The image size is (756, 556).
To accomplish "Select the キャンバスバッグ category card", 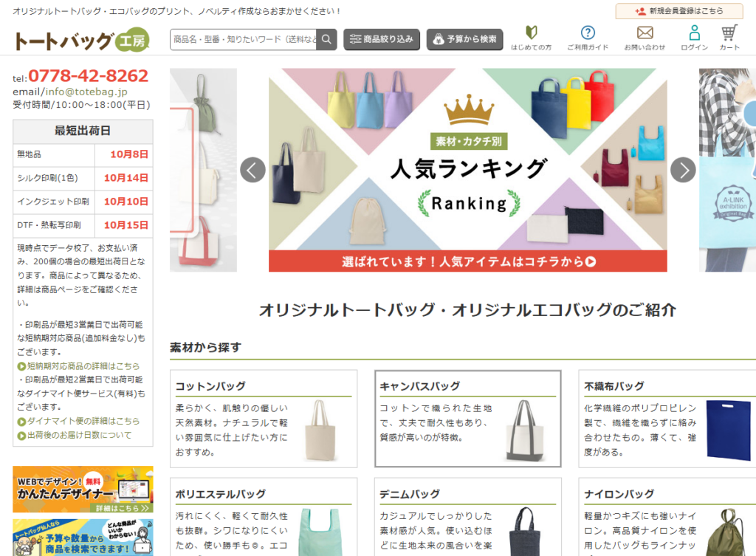I will [x=467, y=419].
